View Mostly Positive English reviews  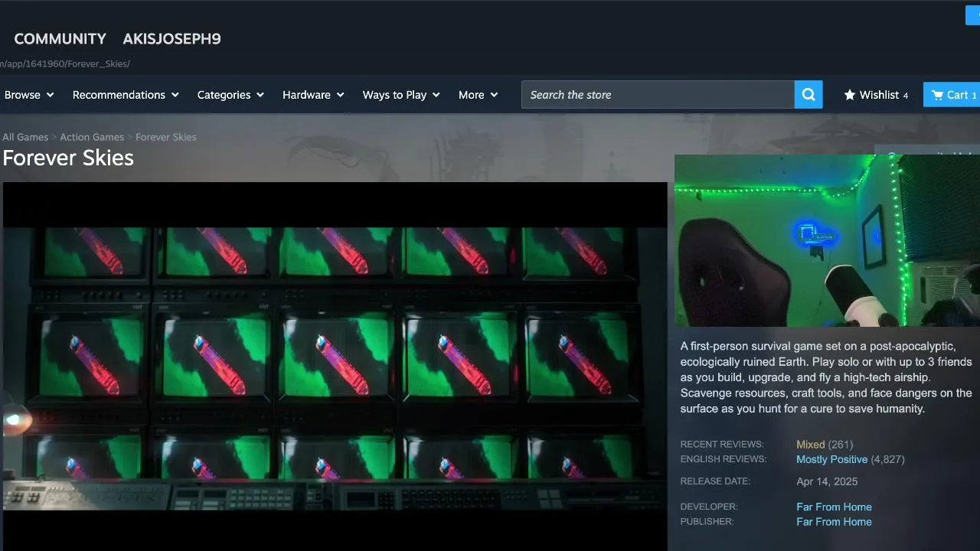pos(831,459)
